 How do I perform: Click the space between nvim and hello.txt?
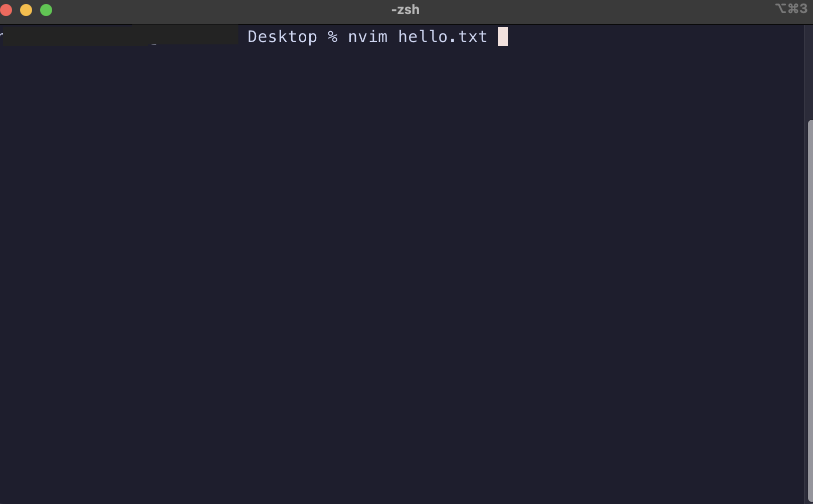[x=393, y=37]
